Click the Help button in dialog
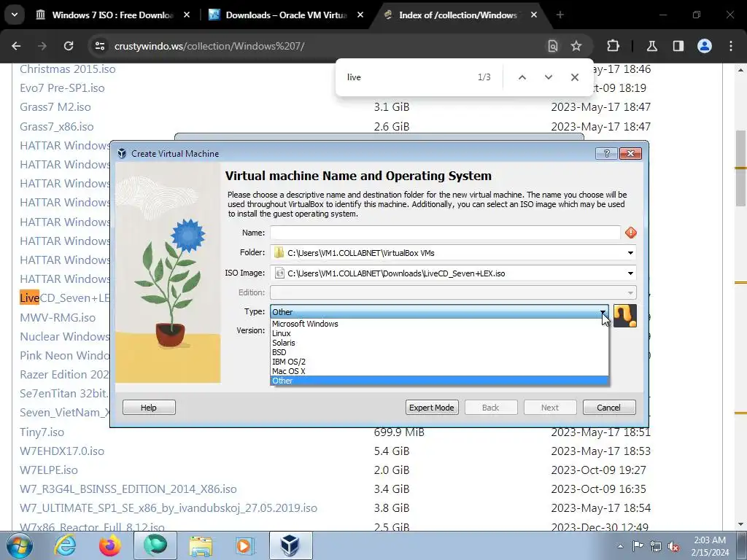This screenshot has width=747, height=560. pyautogui.click(x=149, y=408)
